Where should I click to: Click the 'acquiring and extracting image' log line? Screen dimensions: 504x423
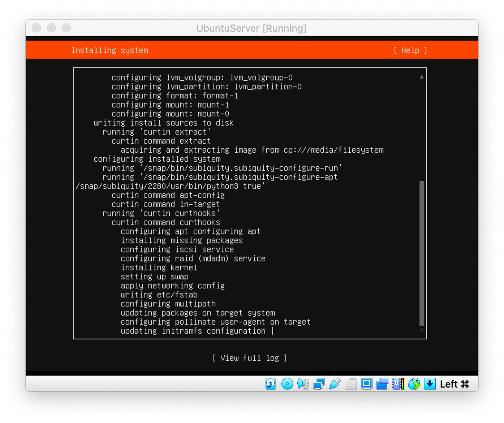click(x=252, y=150)
